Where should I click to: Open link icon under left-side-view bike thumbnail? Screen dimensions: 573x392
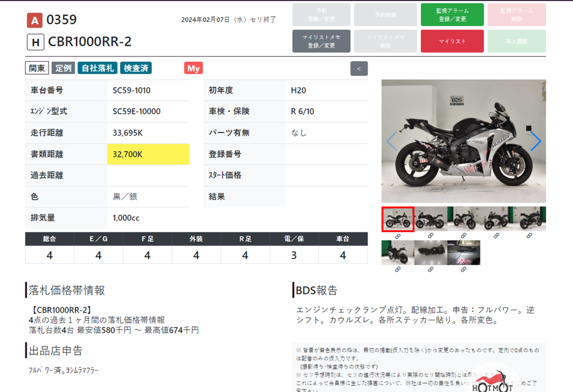coord(431,235)
